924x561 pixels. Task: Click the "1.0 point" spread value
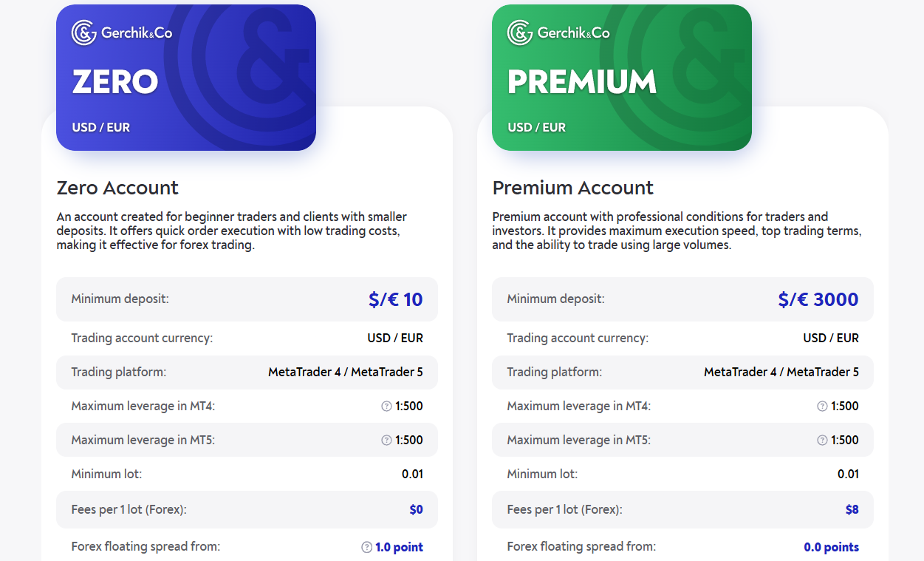tap(399, 547)
